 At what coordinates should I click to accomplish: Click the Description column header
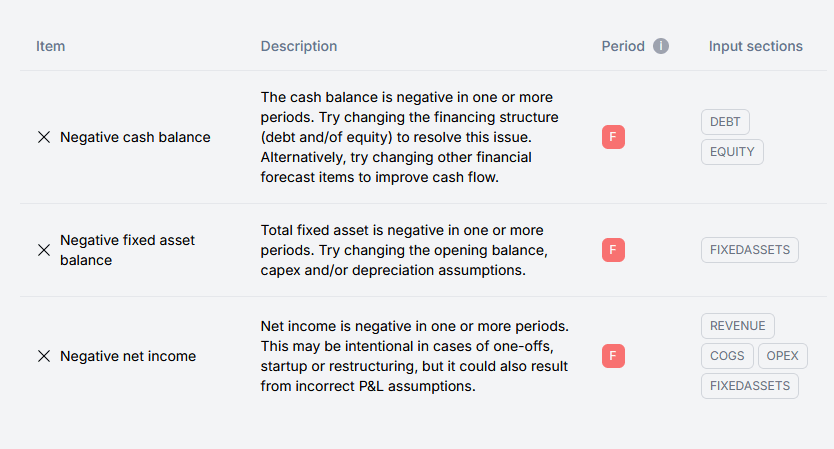299,46
